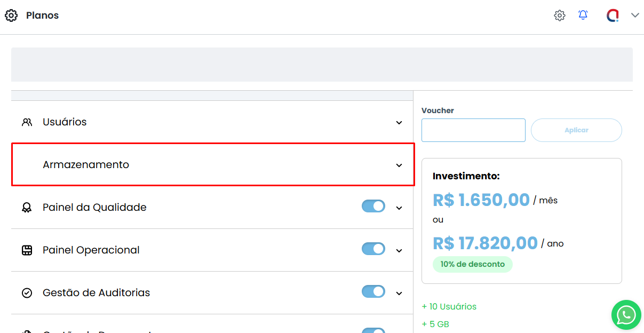This screenshot has width=644, height=333.
Task: Click the Usuários people icon
Action: [x=27, y=122]
